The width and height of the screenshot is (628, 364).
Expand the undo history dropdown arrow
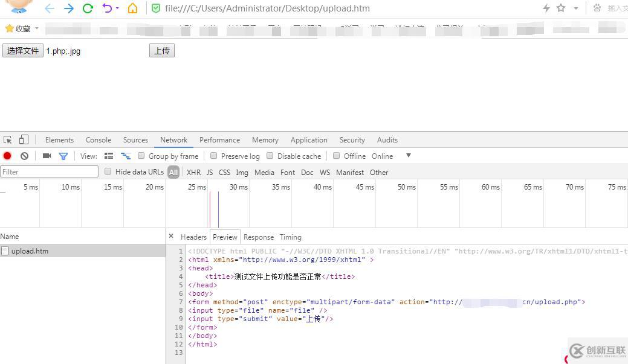(117, 8)
